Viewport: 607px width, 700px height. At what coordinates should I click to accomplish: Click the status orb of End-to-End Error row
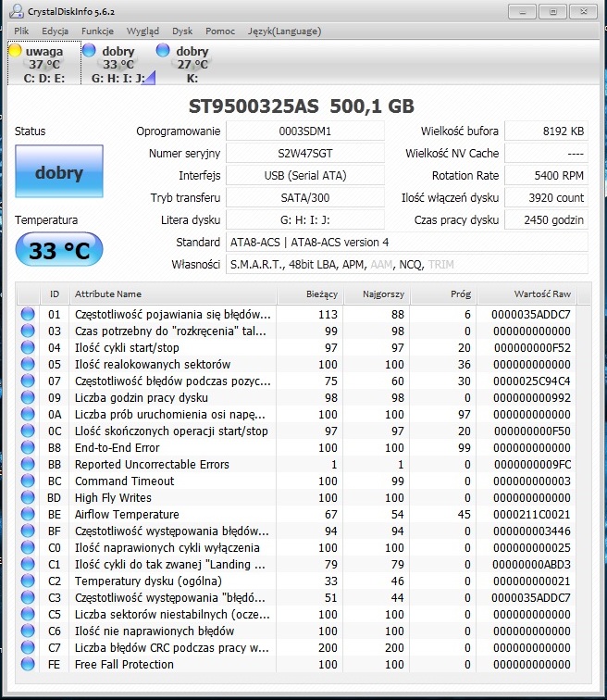pos(28,447)
